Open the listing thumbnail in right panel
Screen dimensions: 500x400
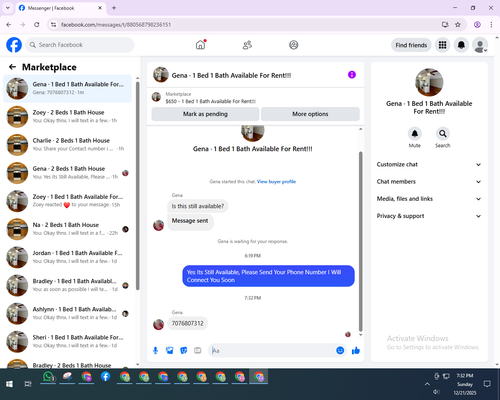(x=429, y=82)
